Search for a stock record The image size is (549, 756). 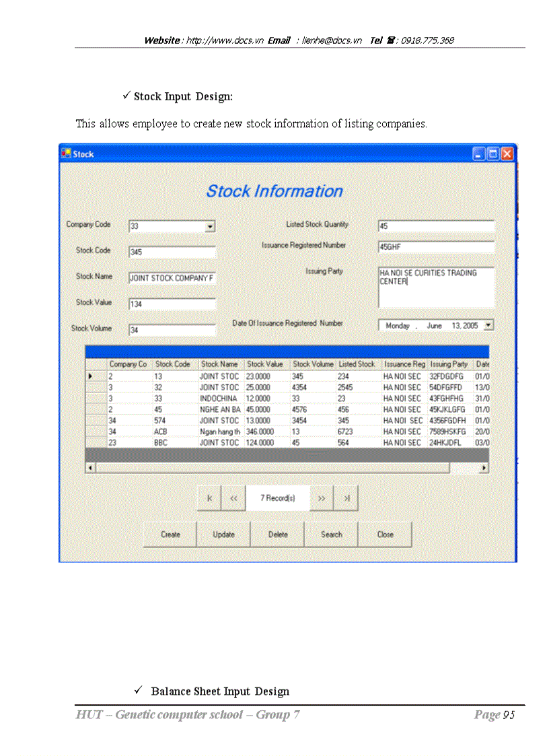pyautogui.click(x=331, y=534)
